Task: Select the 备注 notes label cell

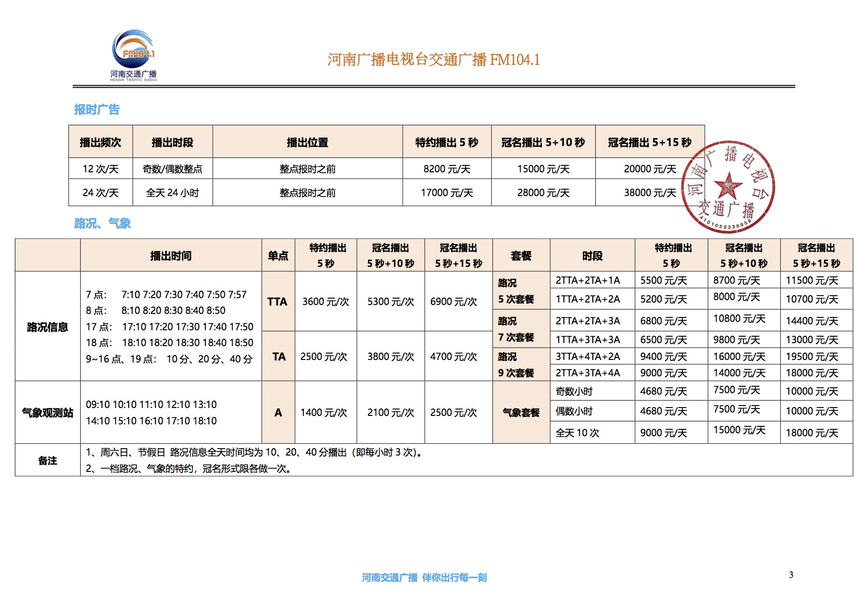Action: pos(48,460)
